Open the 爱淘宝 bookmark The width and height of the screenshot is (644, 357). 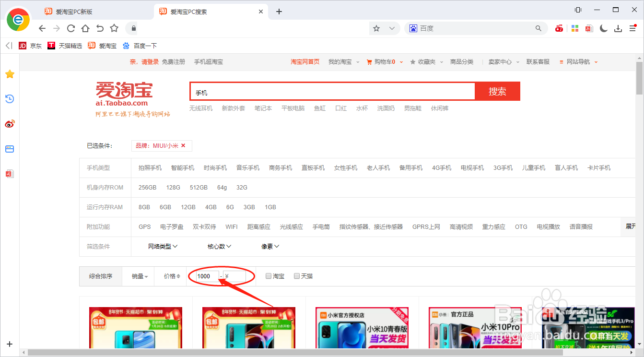(x=102, y=46)
